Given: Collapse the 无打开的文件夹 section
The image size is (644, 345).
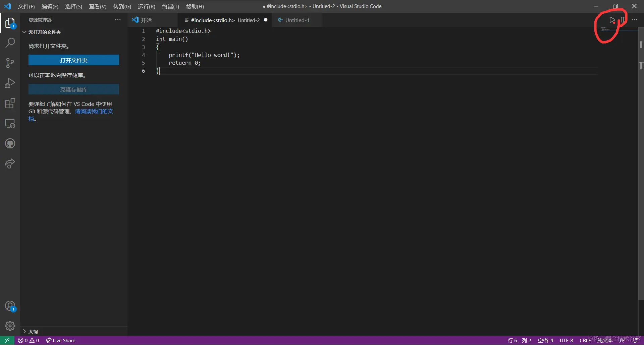Looking at the screenshot, I should (x=74, y=32).
